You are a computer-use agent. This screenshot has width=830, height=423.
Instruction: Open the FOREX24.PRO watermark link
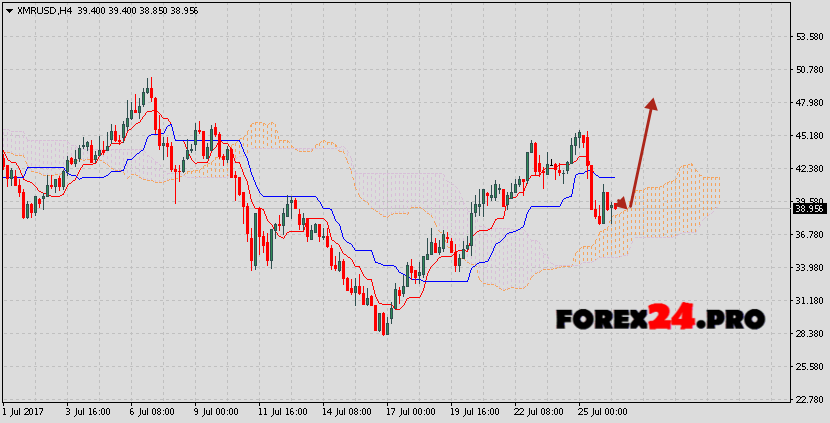click(x=660, y=318)
